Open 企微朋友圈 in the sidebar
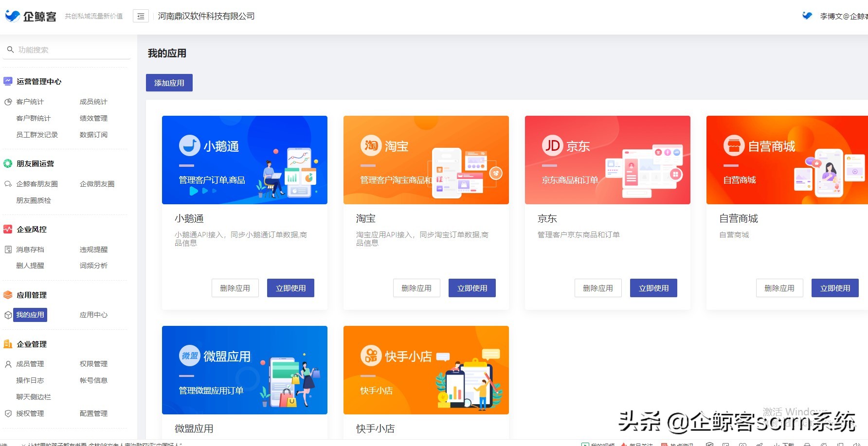The width and height of the screenshot is (868, 446). pos(97,184)
